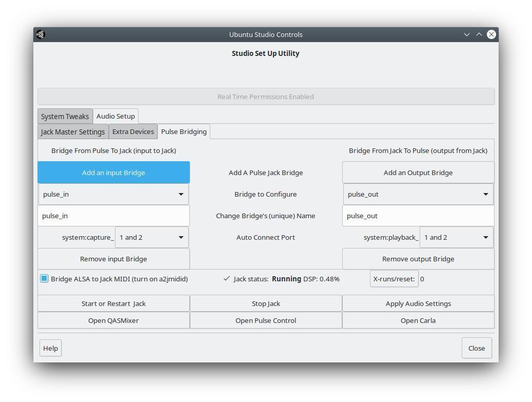Open the pulse_in bridge dropdown
This screenshot has width=532, height=402.
pos(113,195)
